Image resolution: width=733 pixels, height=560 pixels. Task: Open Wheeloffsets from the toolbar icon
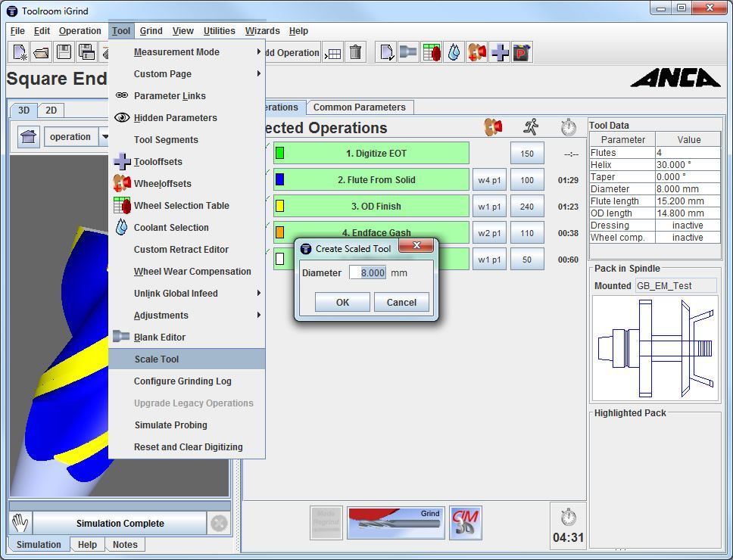(x=477, y=52)
